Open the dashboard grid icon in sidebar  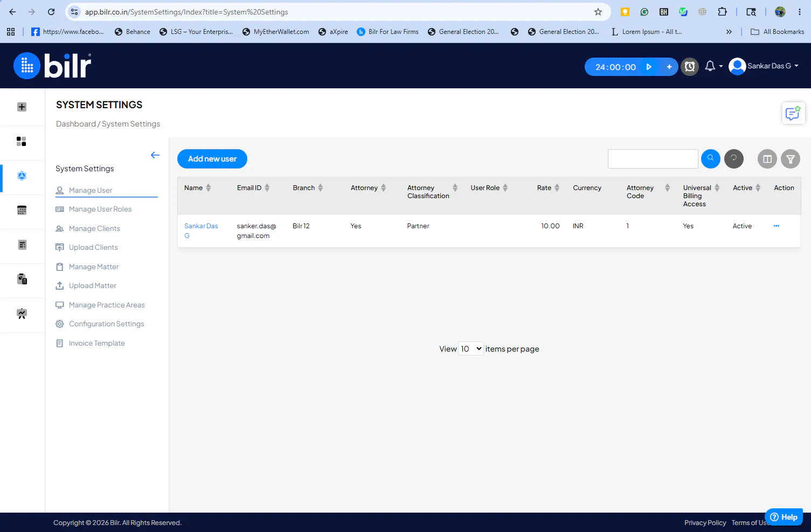[22, 141]
